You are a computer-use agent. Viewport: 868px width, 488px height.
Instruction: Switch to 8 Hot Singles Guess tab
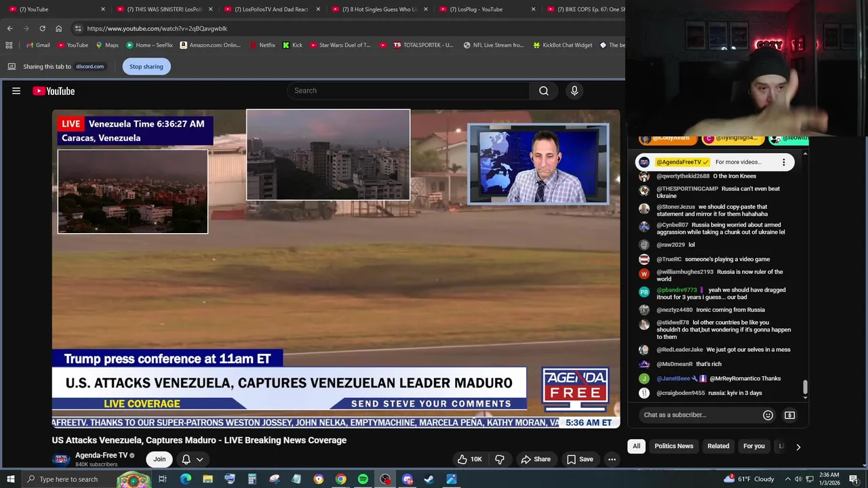(x=380, y=9)
